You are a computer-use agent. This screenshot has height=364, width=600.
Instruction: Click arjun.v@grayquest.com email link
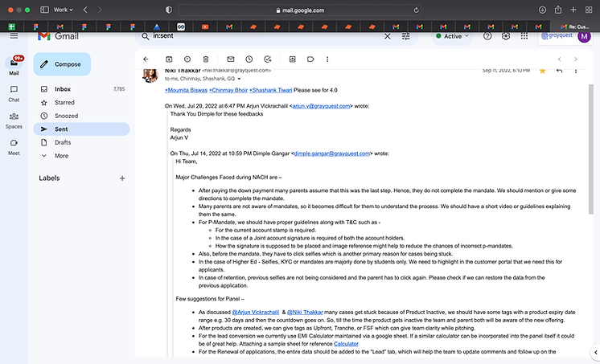[321, 106]
